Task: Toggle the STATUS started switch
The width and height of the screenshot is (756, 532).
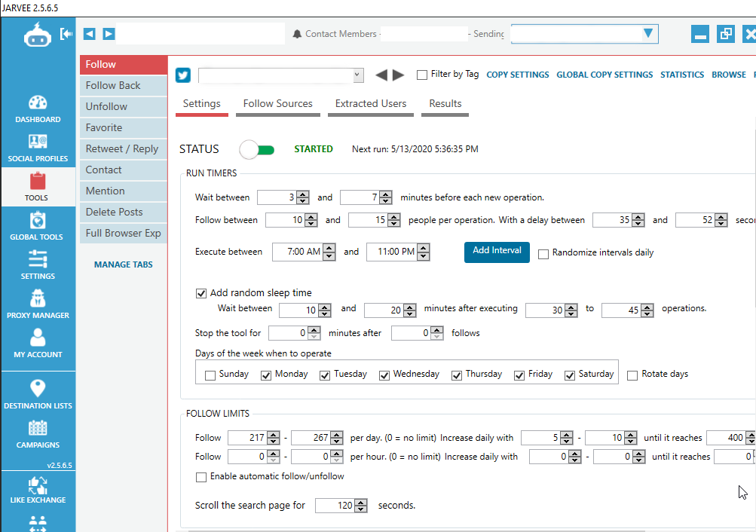Action: pyautogui.click(x=257, y=150)
